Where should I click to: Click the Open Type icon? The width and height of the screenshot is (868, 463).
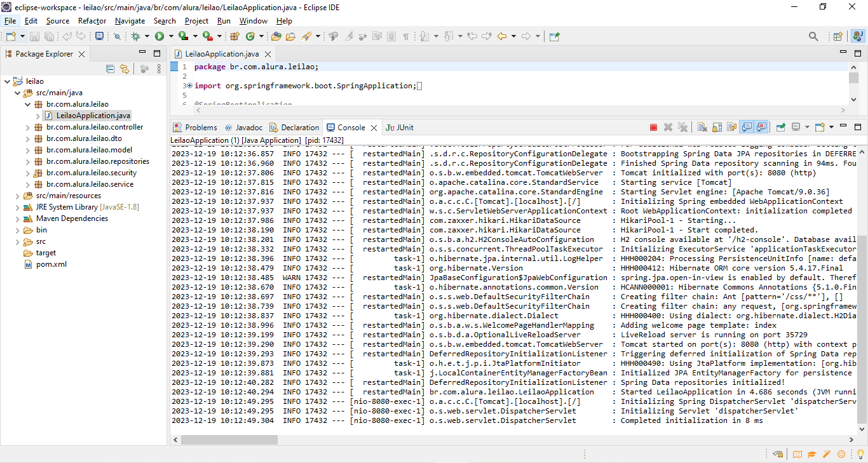click(276, 36)
